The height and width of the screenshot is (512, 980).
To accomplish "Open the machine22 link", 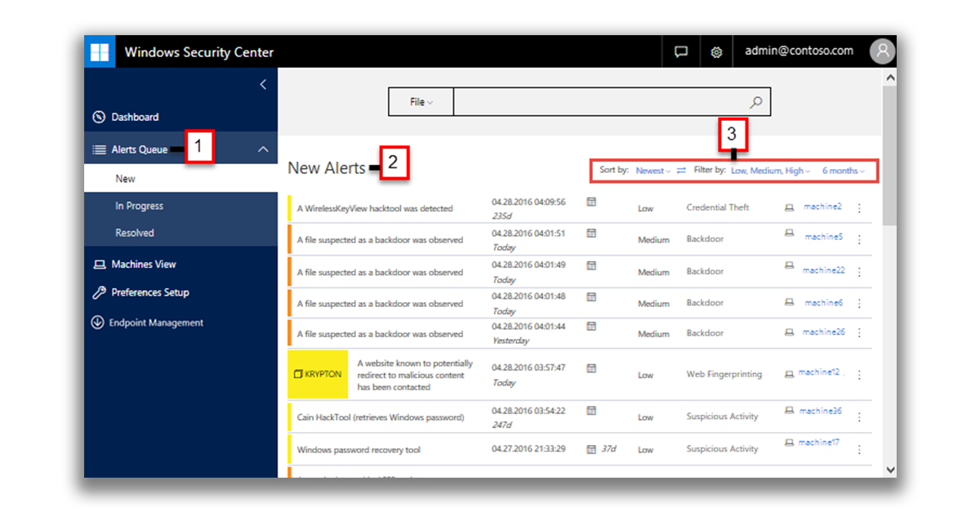I will coord(823,270).
